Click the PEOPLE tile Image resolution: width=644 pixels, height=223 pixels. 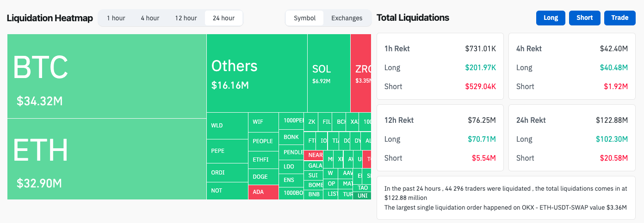(263, 141)
